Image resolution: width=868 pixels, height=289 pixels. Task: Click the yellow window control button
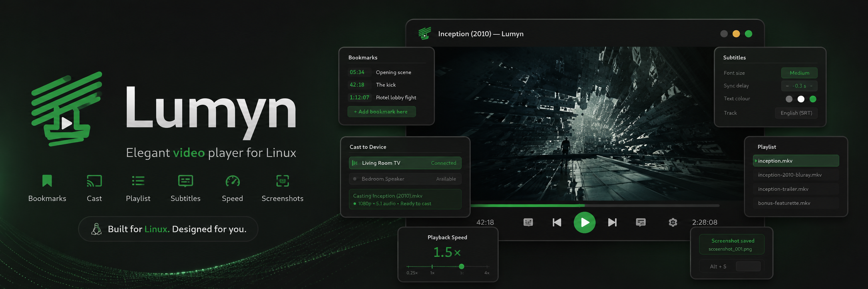point(736,34)
